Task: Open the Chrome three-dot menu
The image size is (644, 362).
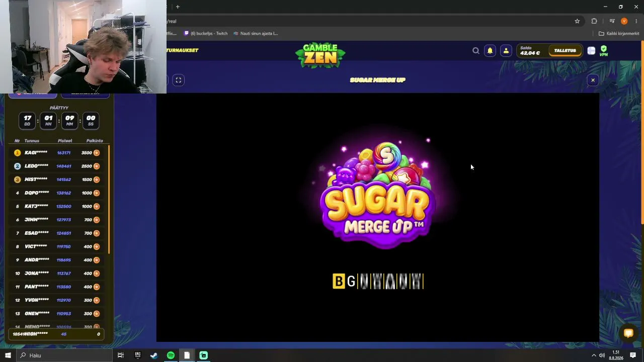Action: [x=636, y=21]
